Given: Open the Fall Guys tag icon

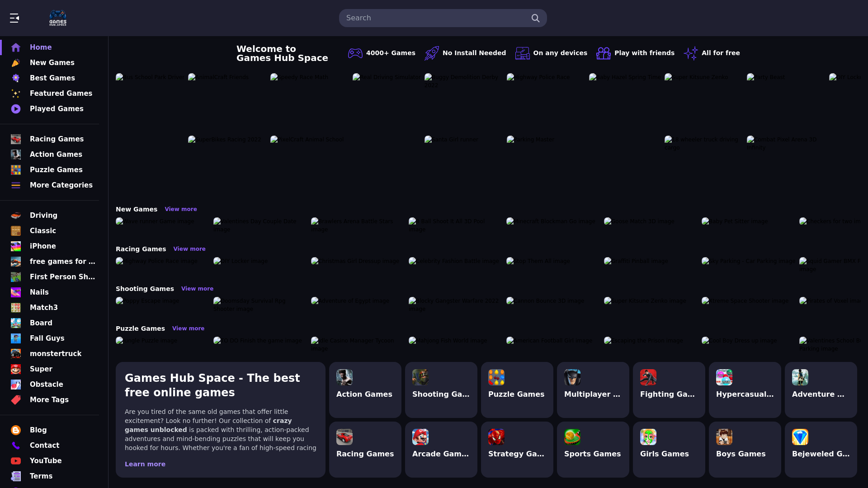Looking at the screenshot, I should (x=16, y=338).
